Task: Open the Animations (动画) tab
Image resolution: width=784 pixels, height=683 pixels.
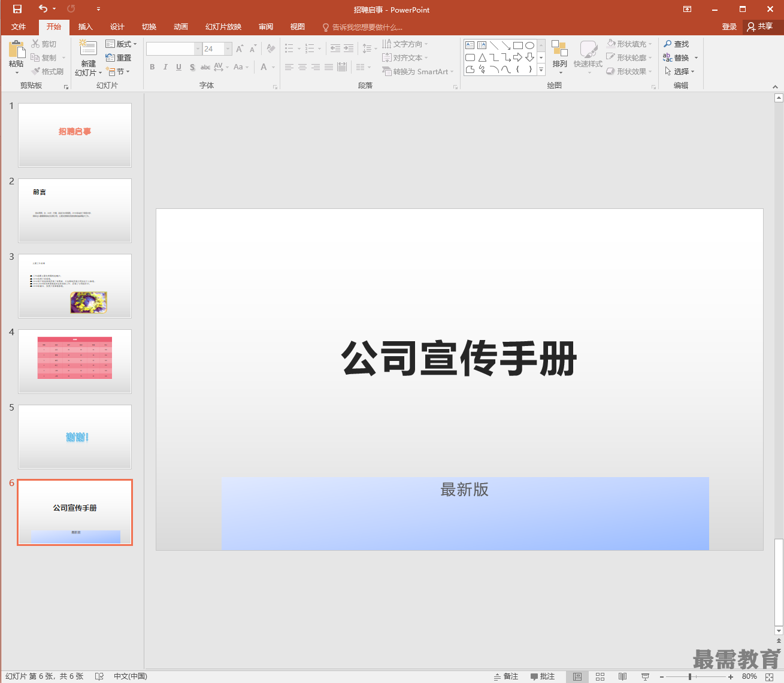Action: click(181, 27)
